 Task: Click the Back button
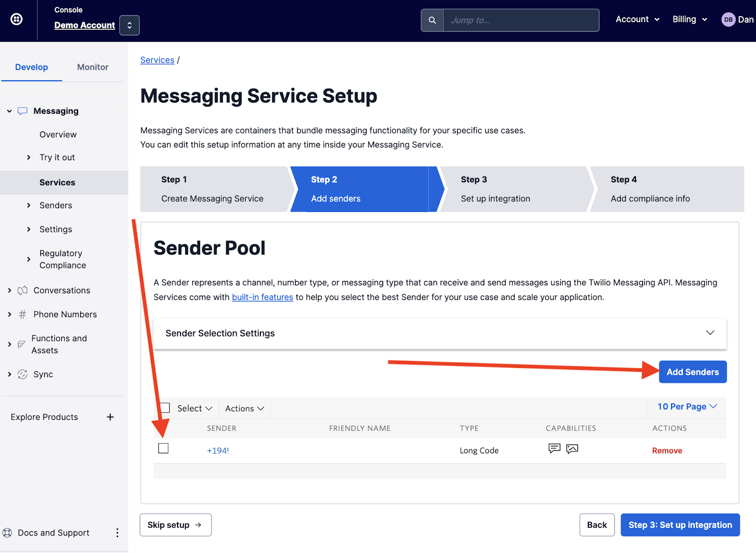point(597,525)
